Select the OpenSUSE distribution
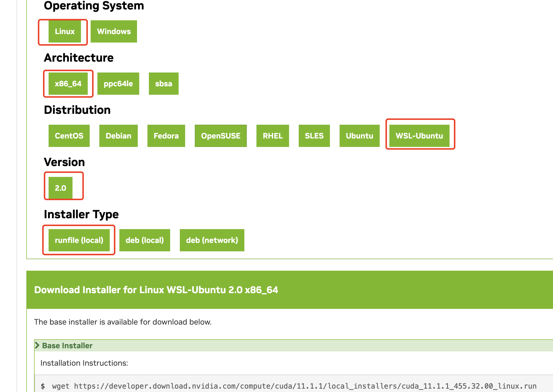 point(221,136)
